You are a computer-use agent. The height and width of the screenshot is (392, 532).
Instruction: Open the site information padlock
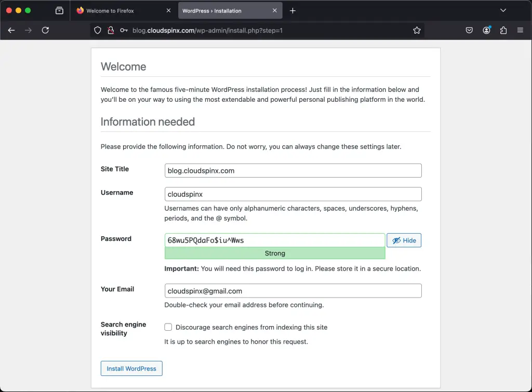point(110,30)
